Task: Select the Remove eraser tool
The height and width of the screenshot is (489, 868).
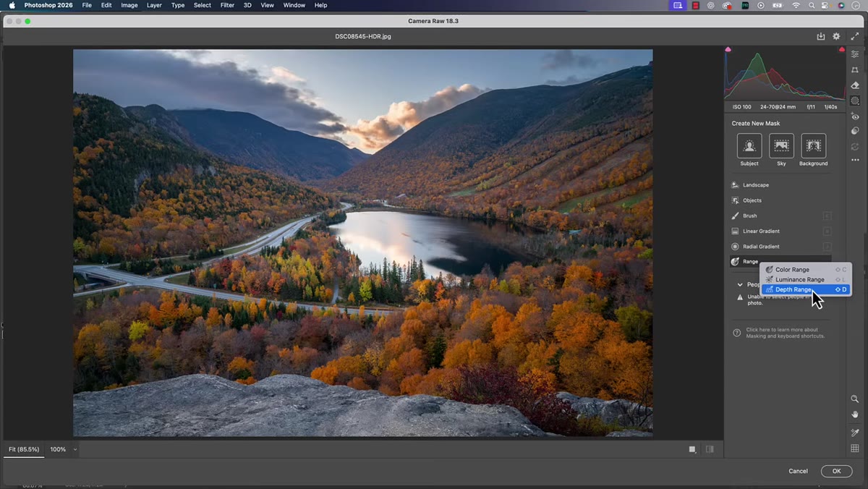Action: pos(855,85)
